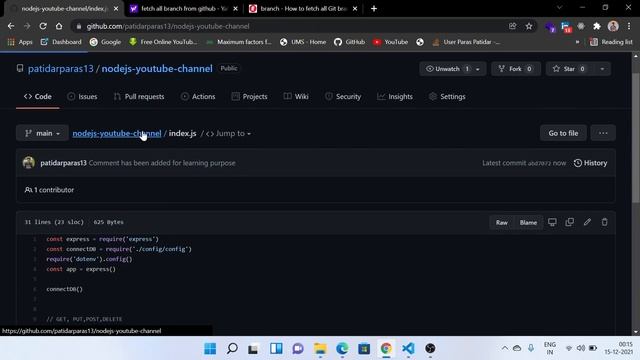
Task: Open the Blame view
Action: pyautogui.click(x=528, y=222)
